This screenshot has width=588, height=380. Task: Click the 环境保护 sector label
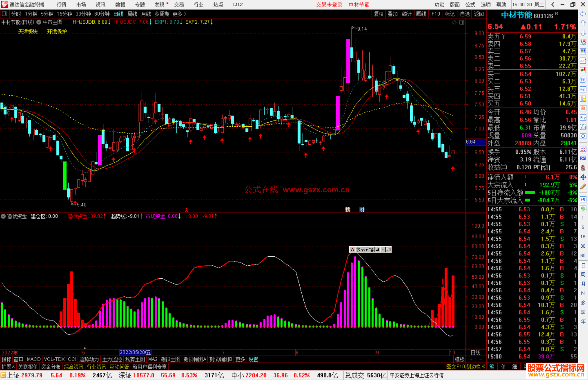pyautogui.click(x=57, y=32)
